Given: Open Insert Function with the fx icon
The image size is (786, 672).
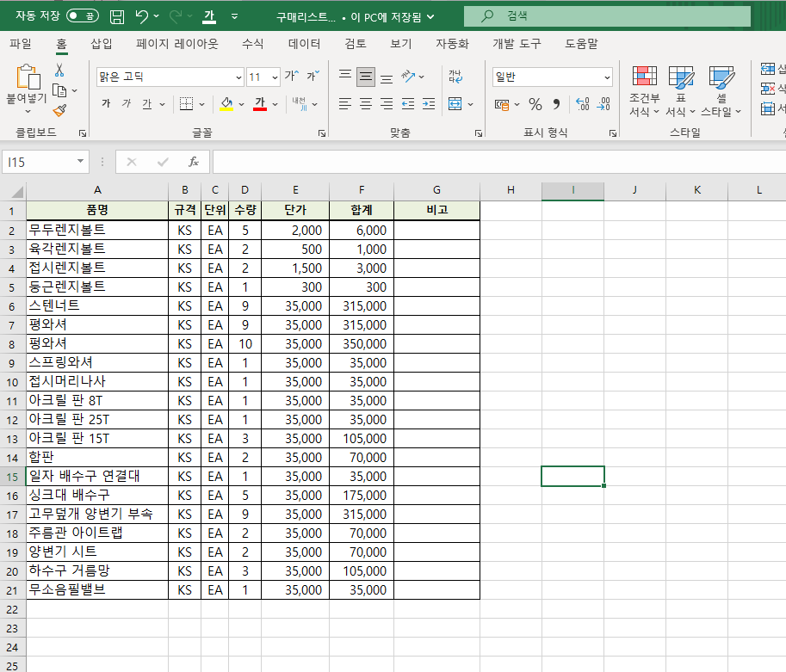Looking at the screenshot, I should (194, 162).
